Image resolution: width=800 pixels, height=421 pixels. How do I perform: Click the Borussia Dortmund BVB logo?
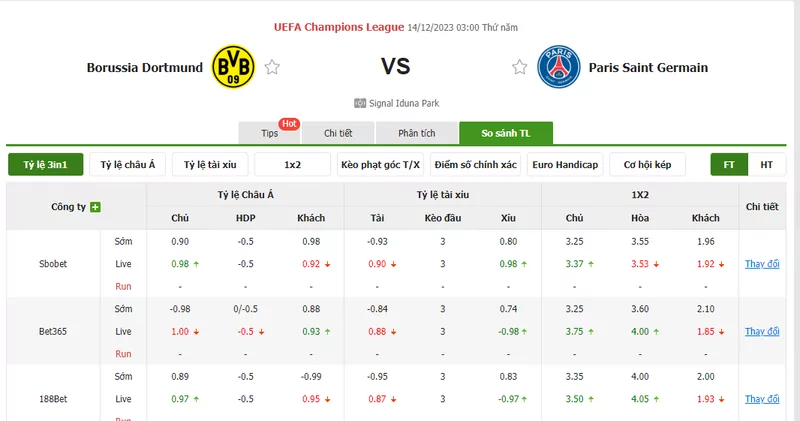tap(233, 66)
